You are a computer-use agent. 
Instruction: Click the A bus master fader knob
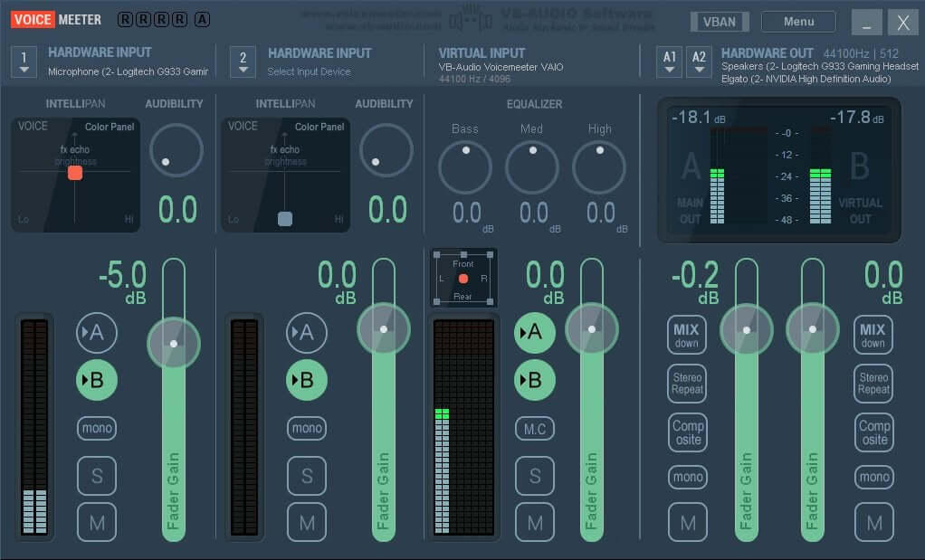click(x=747, y=330)
